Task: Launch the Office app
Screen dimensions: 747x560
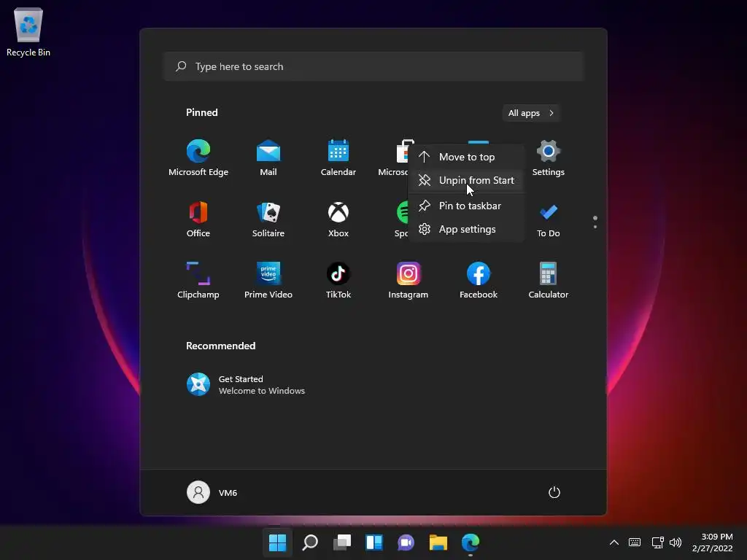Action: point(198,219)
